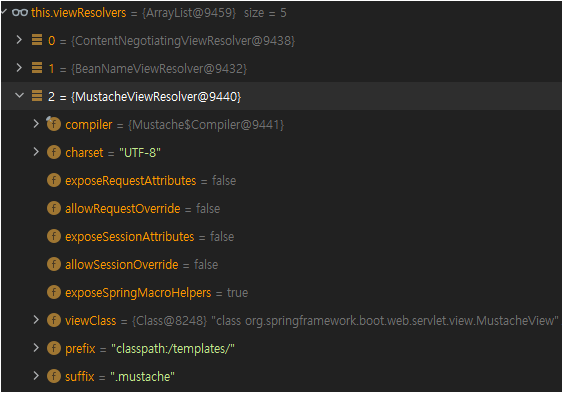
Task: Click the suffix field icon
Action: pos(54,376)
